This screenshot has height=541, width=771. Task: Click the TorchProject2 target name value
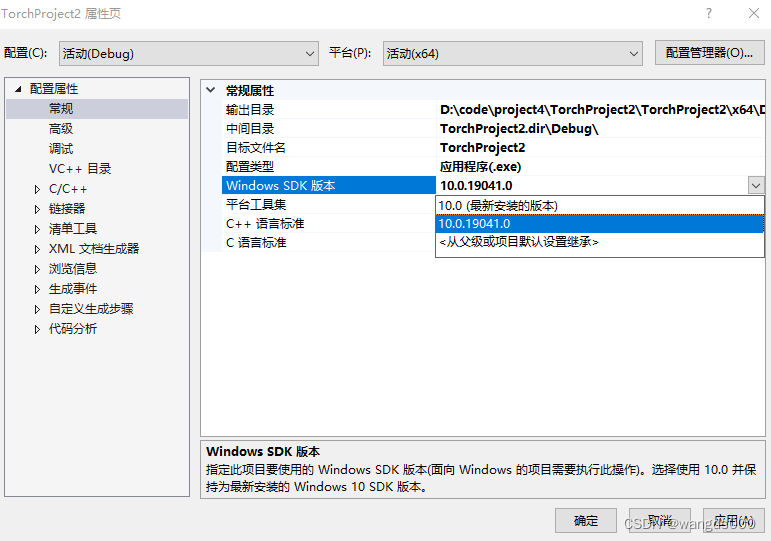[x=482, y=148]
